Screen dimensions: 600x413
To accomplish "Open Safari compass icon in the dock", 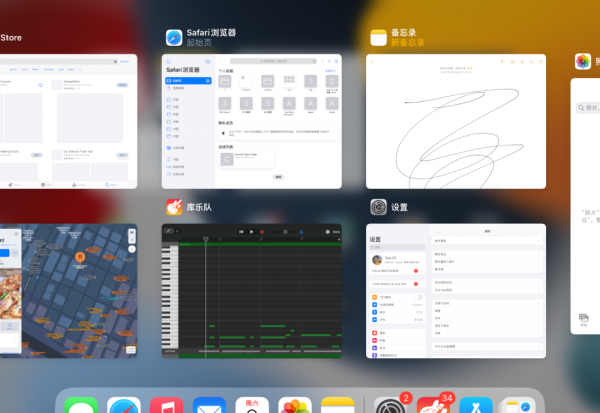I will click(124, 405).
